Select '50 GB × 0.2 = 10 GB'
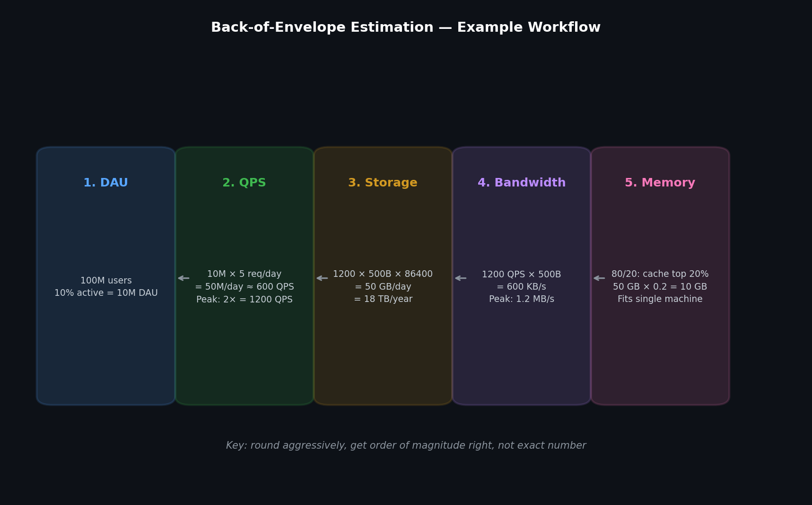This screenshot has height=505, width=812. coord(660,287)
